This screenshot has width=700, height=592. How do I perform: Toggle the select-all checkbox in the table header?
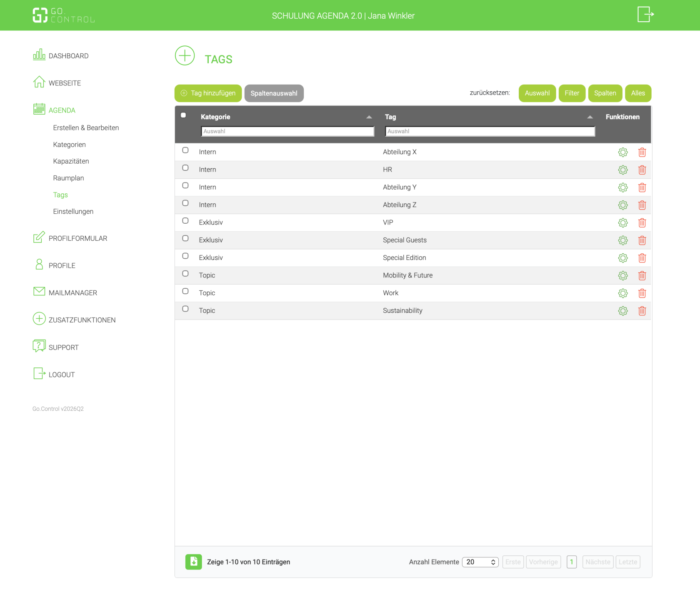point(183,115)
